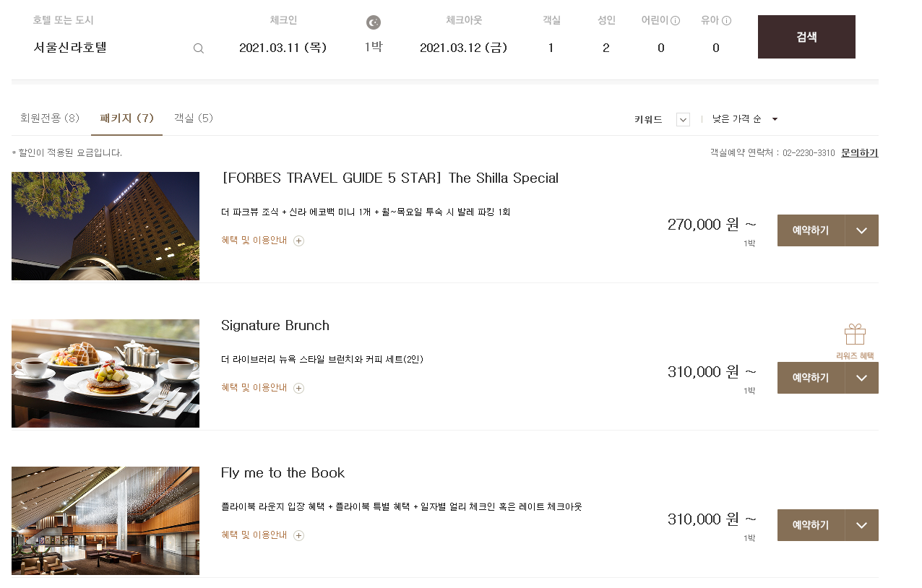Click the Signature Brunch package title
922x588 pixels.
click(275, 326)
